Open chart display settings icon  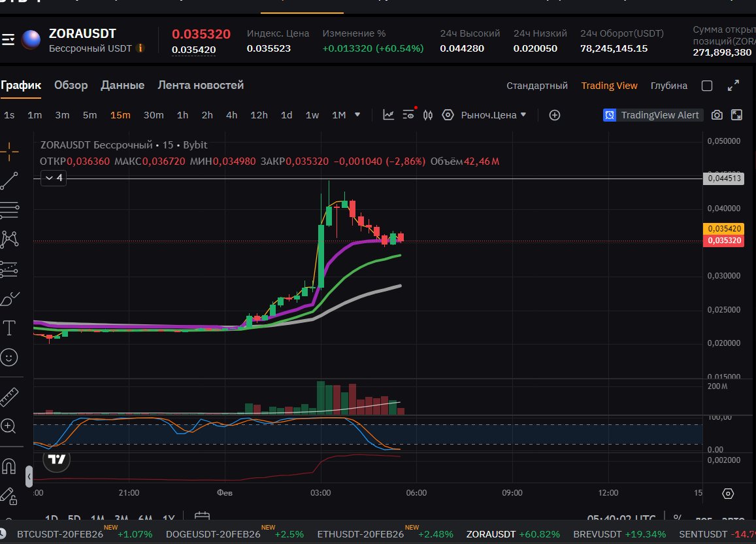448,115
